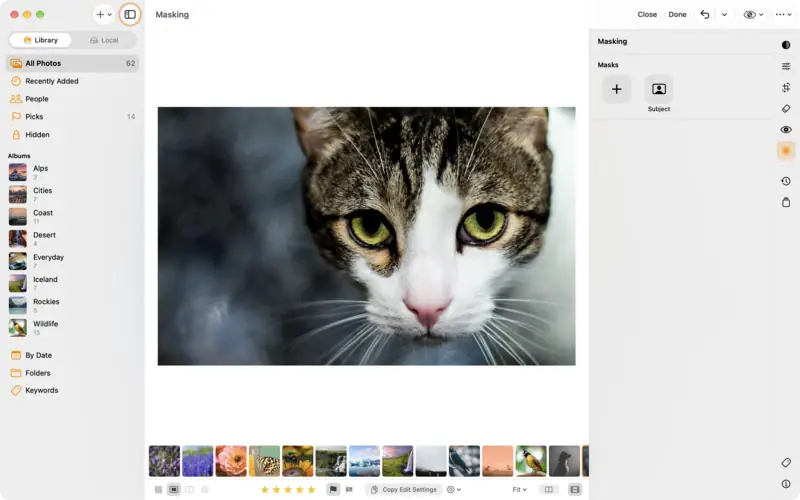Open Recently Added in the sidebar
The width and height of the screenshot is (800, 500).
click(72, 81)
